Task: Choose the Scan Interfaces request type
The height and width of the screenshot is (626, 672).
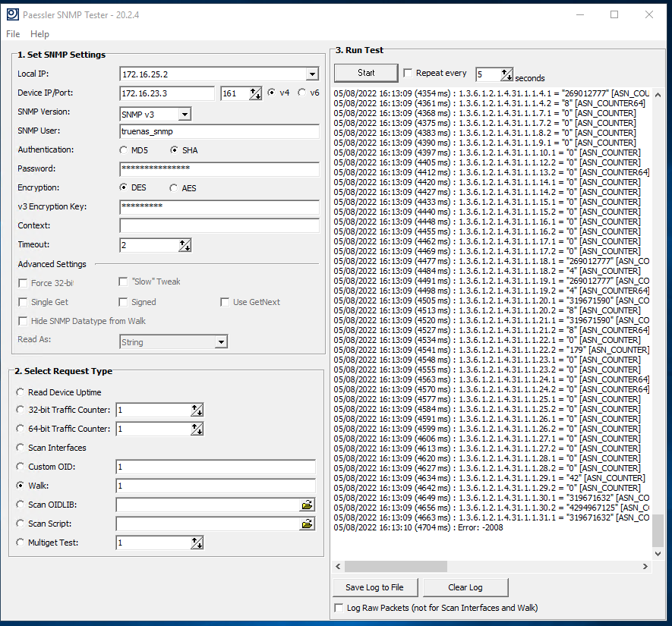Action: point(21,448)
